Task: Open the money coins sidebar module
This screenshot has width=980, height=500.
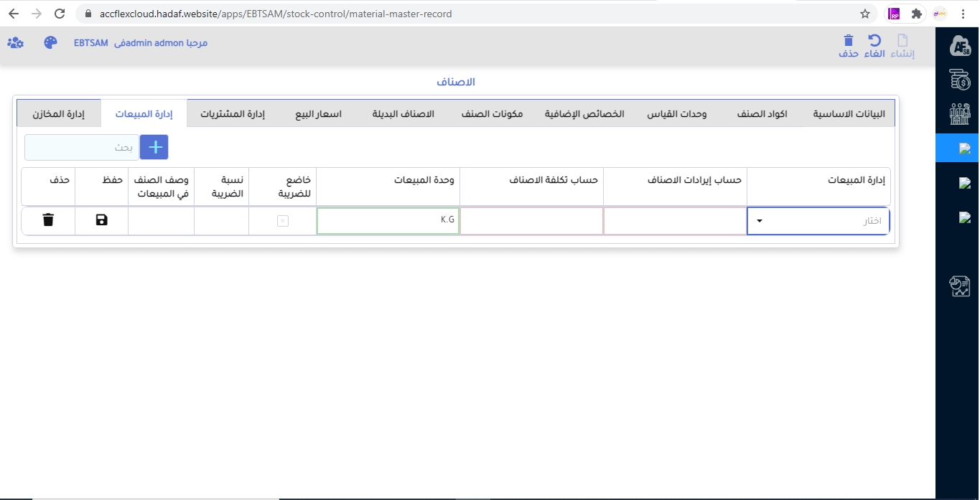Action: pyautogui.click(x=959, y=80)
